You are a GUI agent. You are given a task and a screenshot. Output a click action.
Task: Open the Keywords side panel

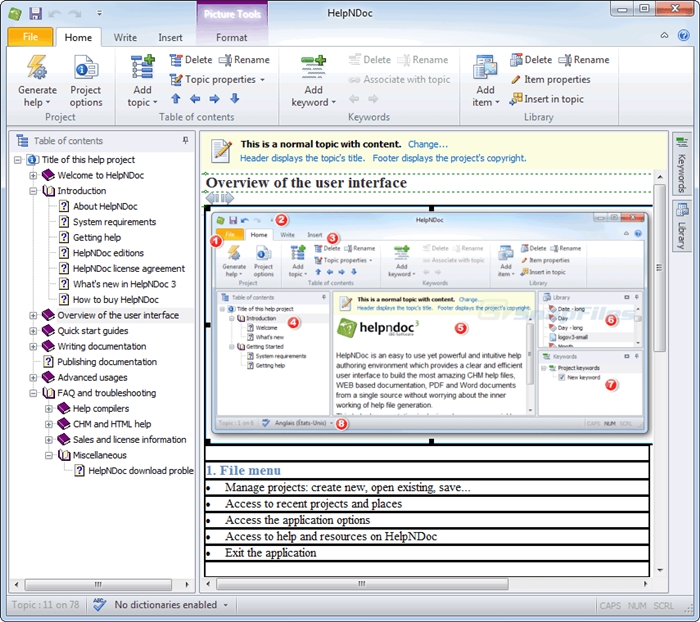tap(681, 165)
